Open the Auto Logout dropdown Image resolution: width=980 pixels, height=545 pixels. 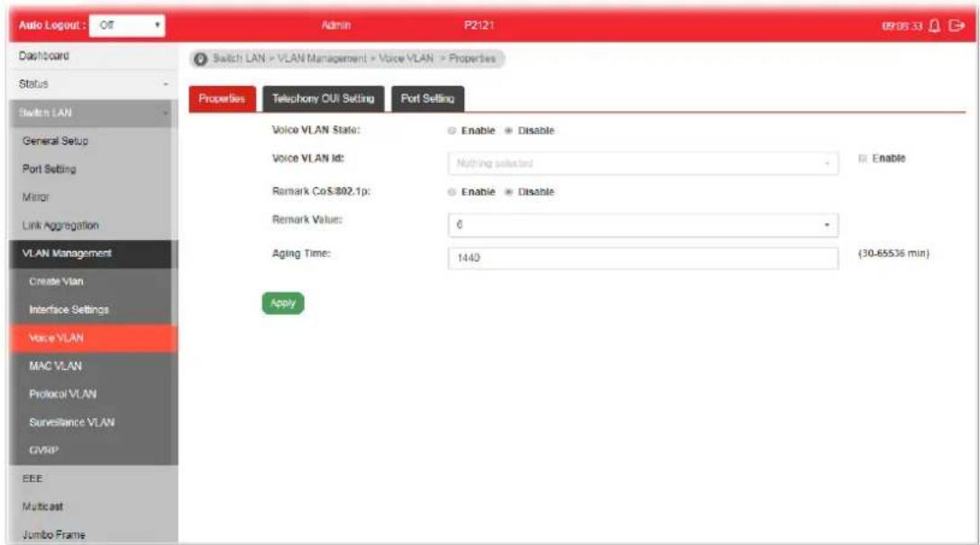(x=127, y=25)
